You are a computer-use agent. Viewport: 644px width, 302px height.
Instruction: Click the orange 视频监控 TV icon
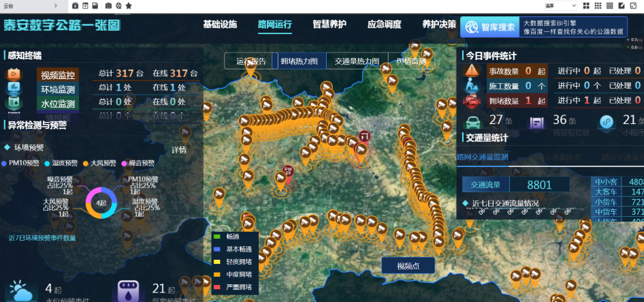14,74
